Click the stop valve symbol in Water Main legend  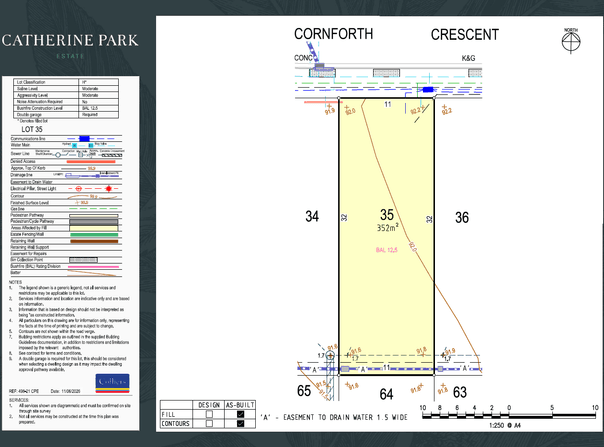coord(91,145)
